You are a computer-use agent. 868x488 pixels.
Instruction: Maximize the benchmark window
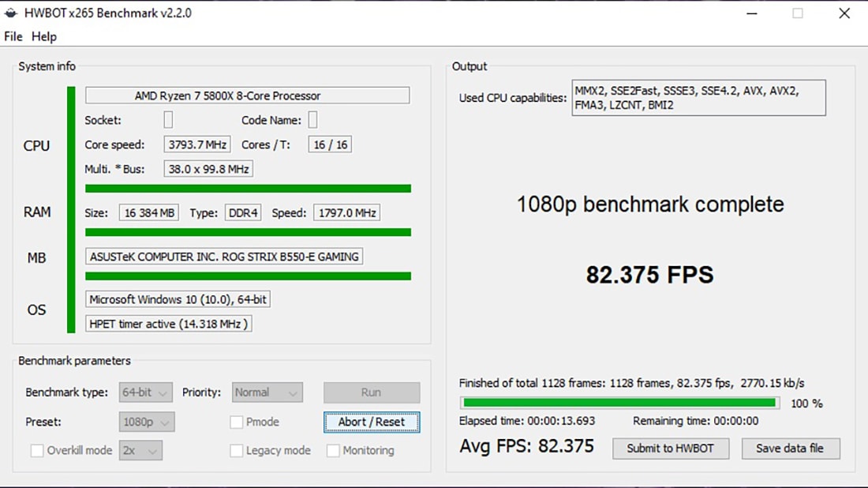click(x=798, y=13)
